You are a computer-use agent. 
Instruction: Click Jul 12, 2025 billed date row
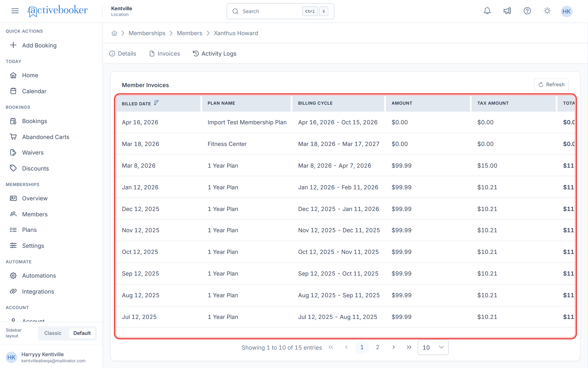139,317
